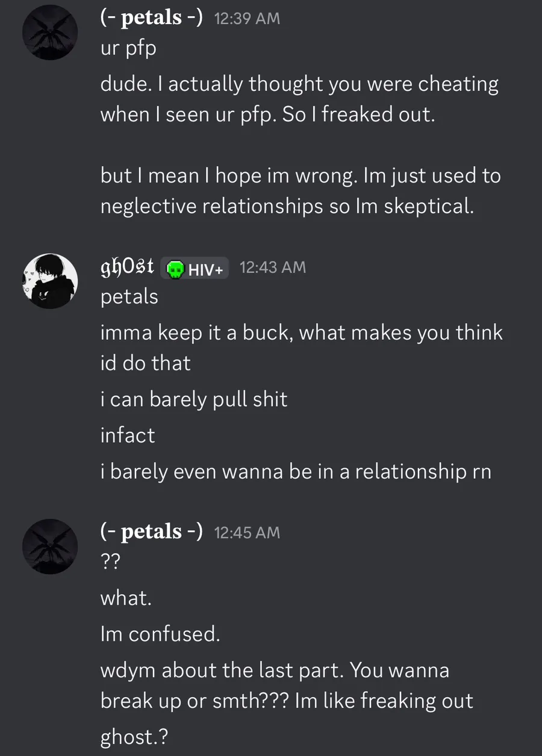542x756 pixels.
Task: Open the (- petals -) username at 12:39 AM
Action: tap(151, 19)
